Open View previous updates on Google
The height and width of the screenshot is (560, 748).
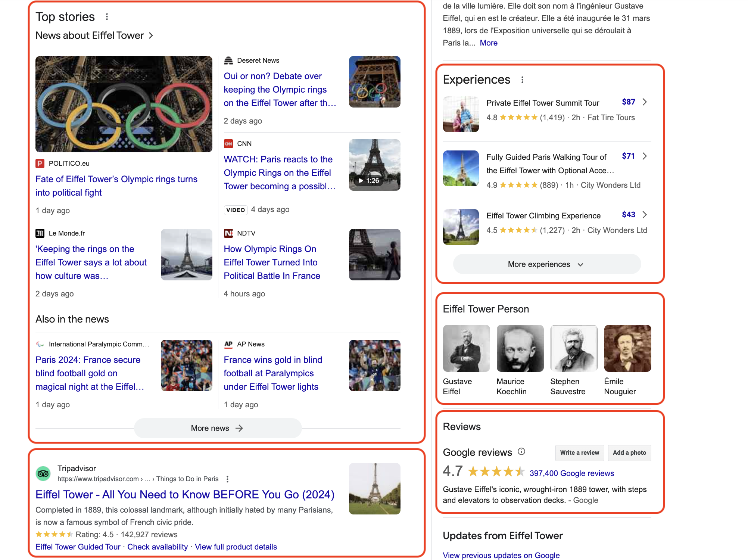(x=501, y=555)
